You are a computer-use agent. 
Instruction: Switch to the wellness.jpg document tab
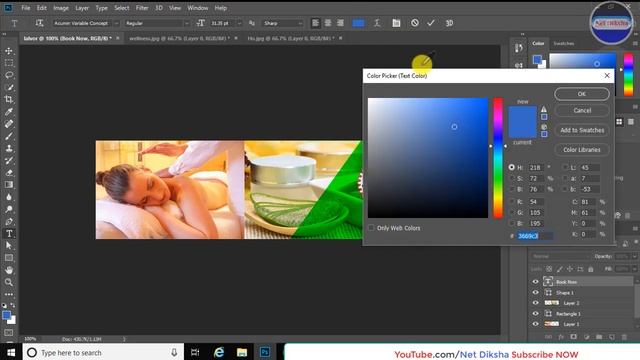point(179,38)
